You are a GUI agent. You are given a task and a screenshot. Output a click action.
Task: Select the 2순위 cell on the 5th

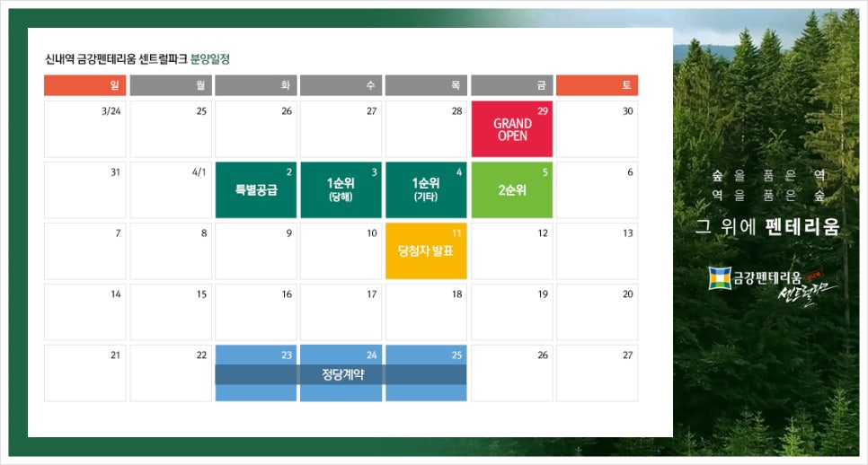(x=512, y=189)
